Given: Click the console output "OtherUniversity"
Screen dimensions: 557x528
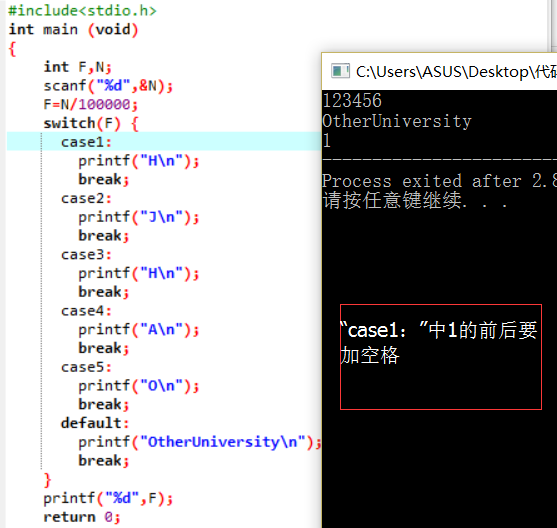Looking at the screenshot, I should 397,121.
